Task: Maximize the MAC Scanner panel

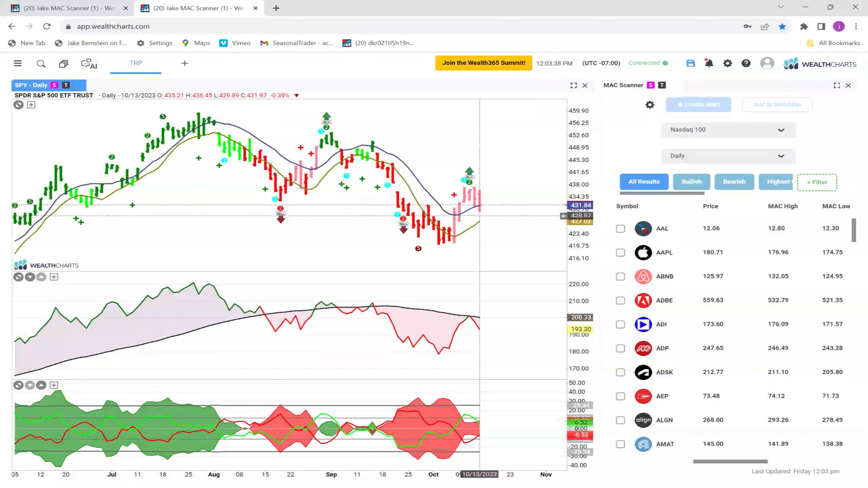Action: click(x=837, y=85)
